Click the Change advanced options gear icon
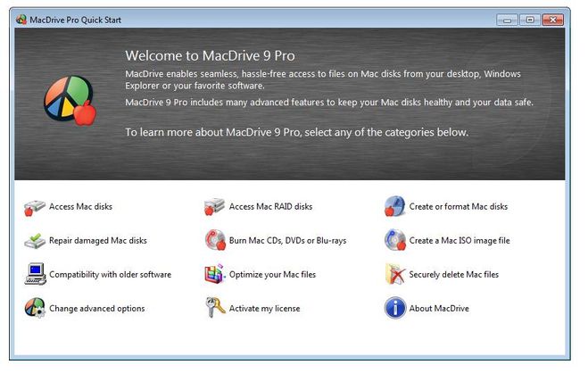This screenshot has height=373, width=588. point(35,308)
